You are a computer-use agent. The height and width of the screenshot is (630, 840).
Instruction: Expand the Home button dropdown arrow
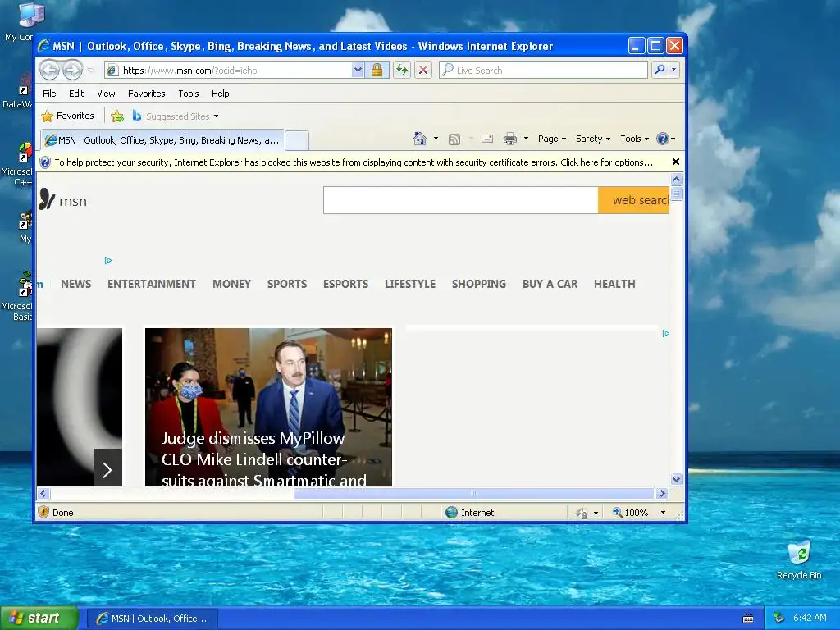pyautogui.click(x=436, y=139)
